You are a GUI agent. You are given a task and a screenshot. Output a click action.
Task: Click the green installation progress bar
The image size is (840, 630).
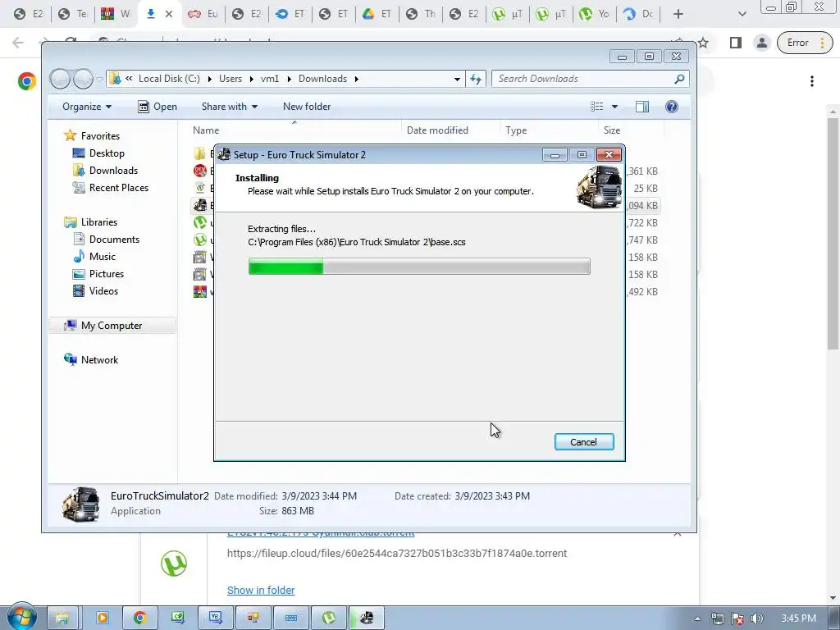pyautogui.click(x=419, y=267)
